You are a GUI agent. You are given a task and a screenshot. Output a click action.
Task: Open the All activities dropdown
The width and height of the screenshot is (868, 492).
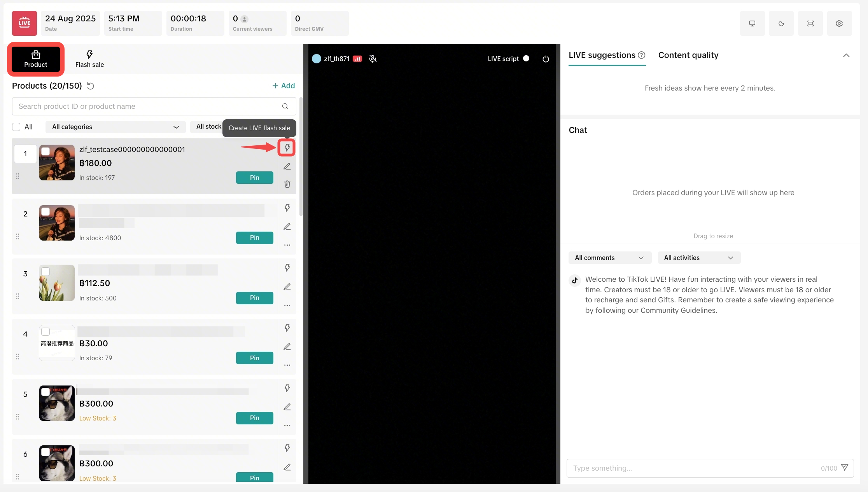(699, 258)
